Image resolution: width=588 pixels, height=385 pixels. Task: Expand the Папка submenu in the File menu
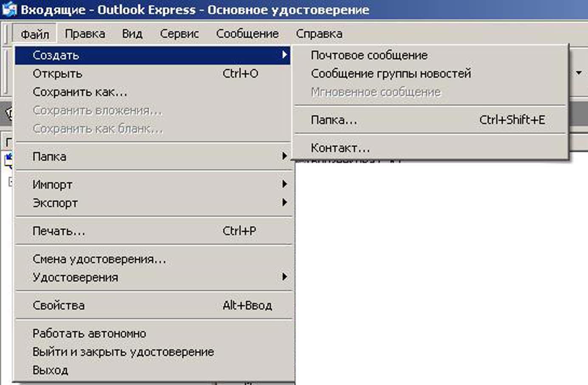[153, 157]
